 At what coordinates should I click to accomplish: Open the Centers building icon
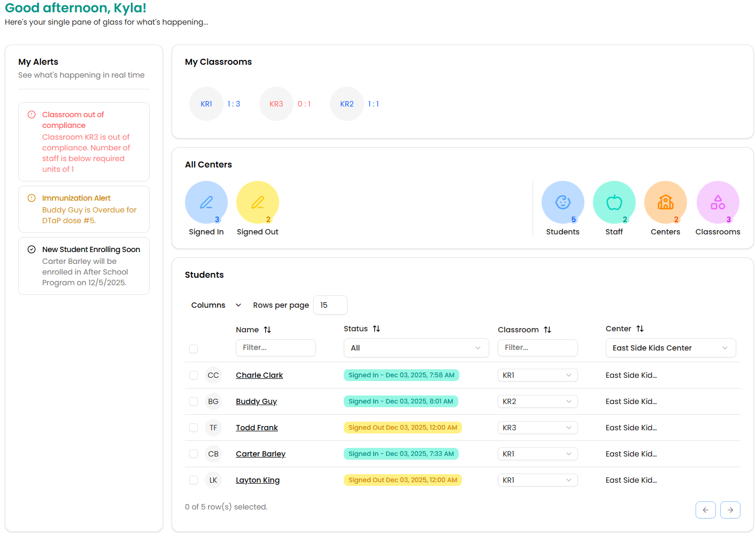(x=665, y=202)
